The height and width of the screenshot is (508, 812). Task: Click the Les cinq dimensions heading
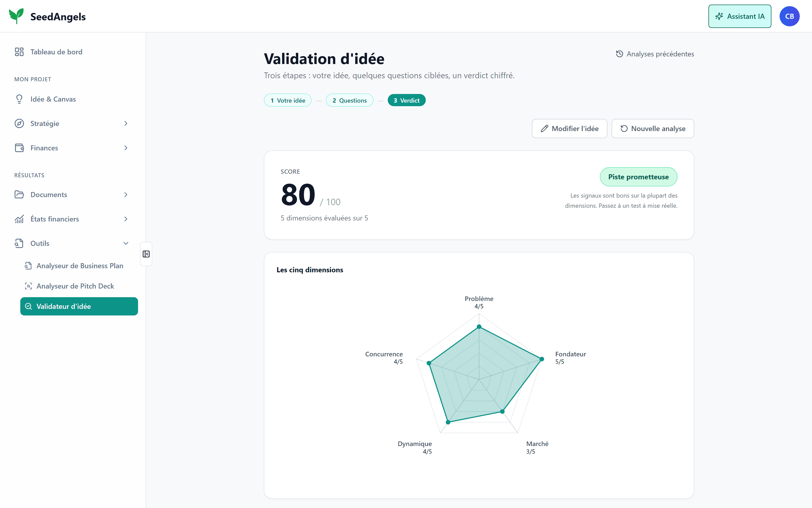tap(310, 270)
